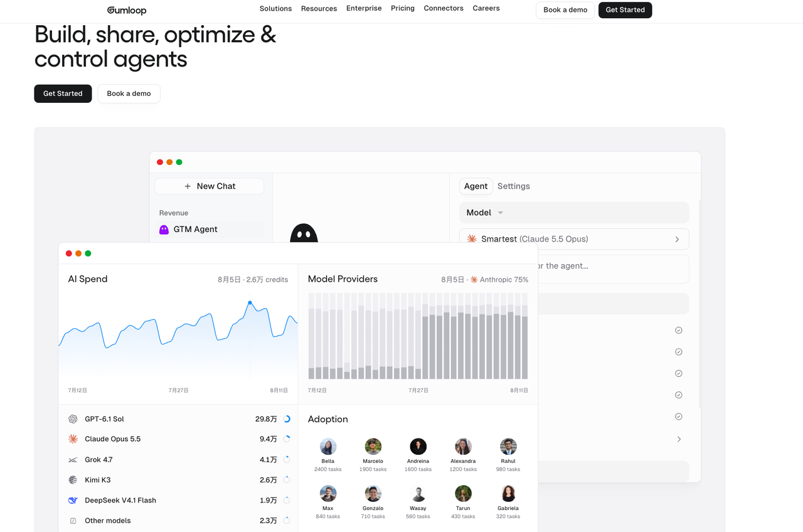
Task: Click the Anthropic icon beside Smartest
Action: tap(472, 239)
